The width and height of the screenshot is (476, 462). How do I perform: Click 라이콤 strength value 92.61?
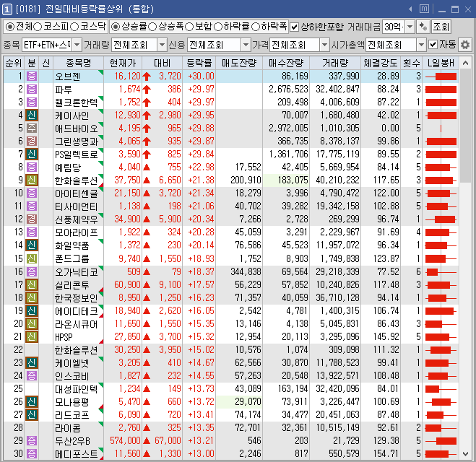pos(388,428)
